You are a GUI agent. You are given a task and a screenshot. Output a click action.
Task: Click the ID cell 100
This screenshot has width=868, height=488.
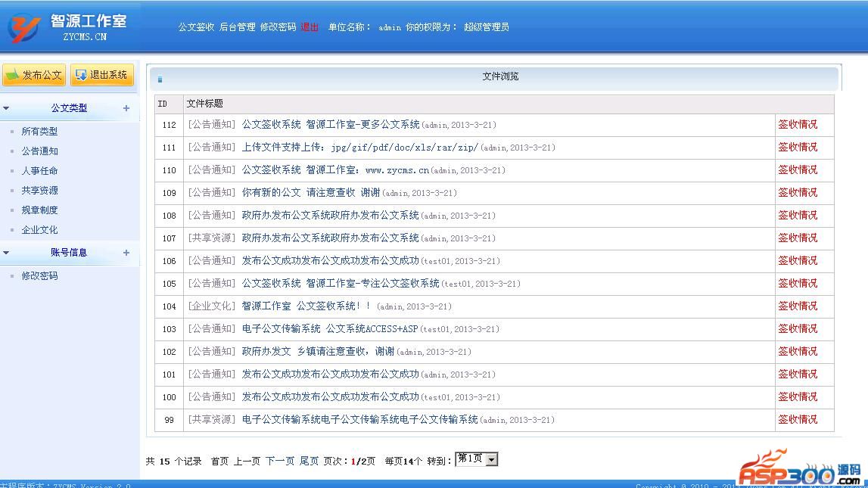[170, 397]
